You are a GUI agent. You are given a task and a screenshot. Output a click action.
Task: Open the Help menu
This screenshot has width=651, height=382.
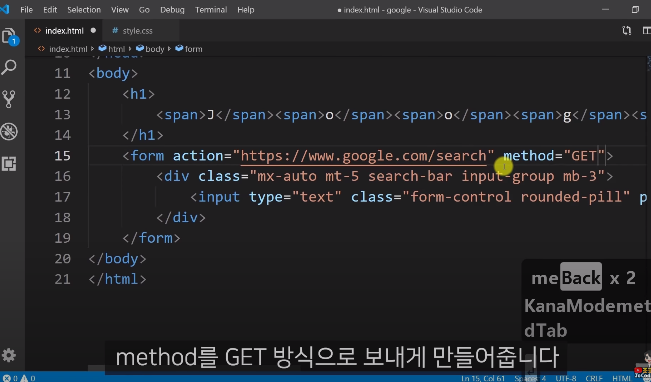(246, 10)
